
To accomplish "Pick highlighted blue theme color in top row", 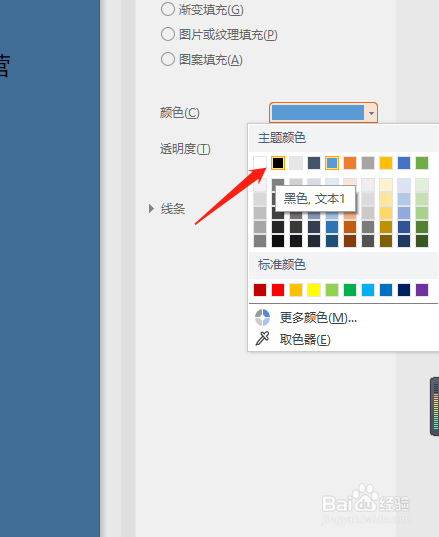I will click(x=332, y=163).
